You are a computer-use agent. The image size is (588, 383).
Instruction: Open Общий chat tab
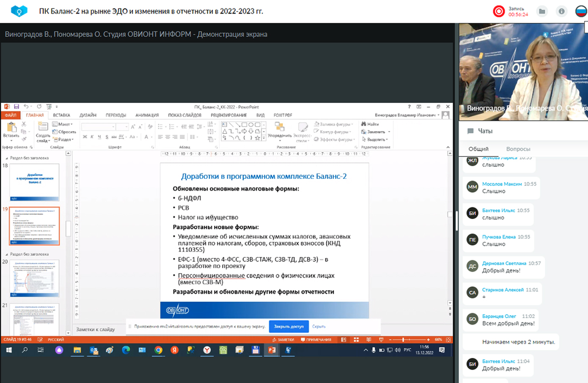click(478, 149)
